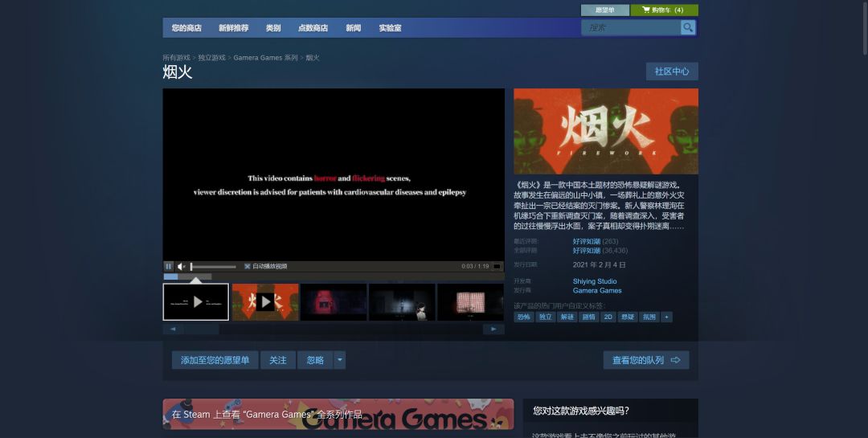This screenshot has width=868, height=438.
Task: Open the 您的商店 menu
Action: 186,27
